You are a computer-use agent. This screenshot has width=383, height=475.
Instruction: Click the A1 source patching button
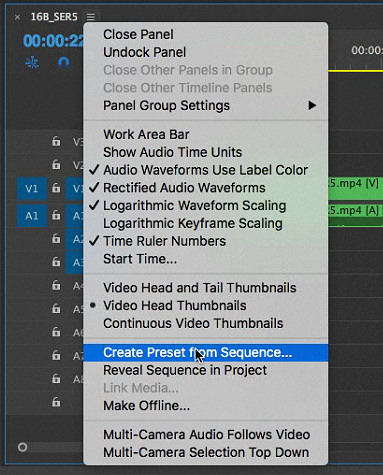click(x=32, y=216)
